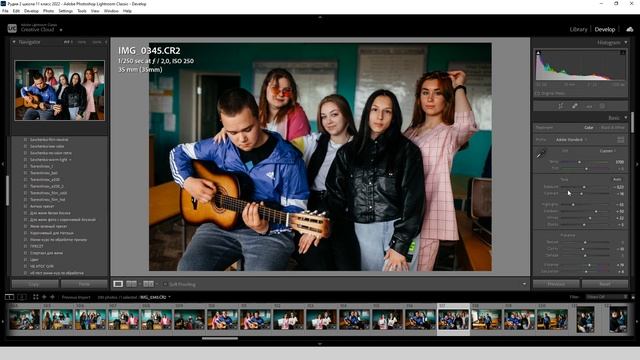Select the Red Eye Correction tool icon
Image resolution: width=640 pixels, height=360 pixels.
pos(589,106)
